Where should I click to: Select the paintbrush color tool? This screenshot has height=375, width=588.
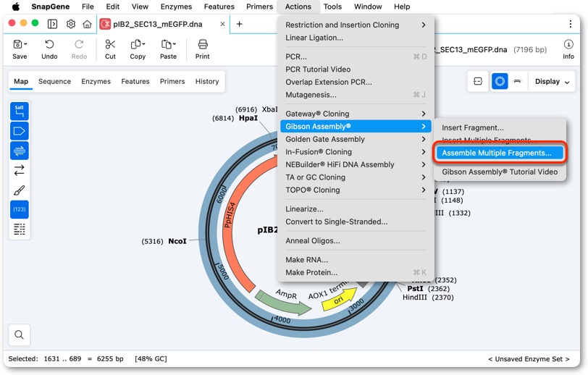point(19,190)
